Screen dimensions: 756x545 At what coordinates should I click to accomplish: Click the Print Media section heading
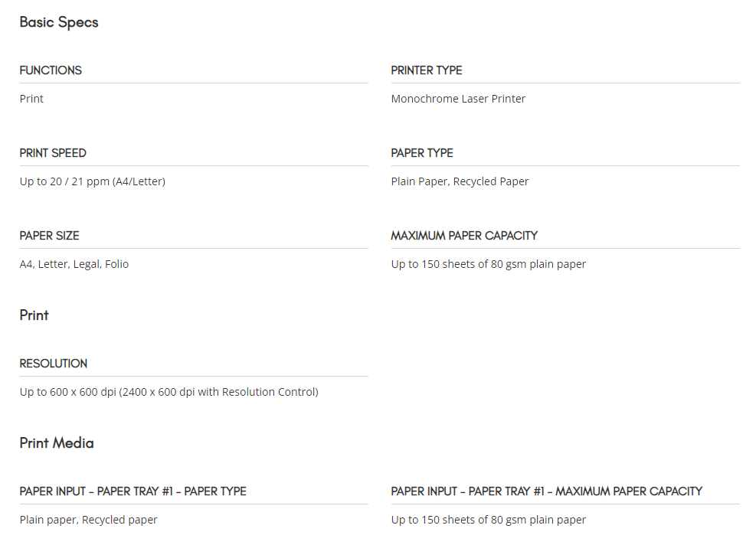[x=57, y=443]
